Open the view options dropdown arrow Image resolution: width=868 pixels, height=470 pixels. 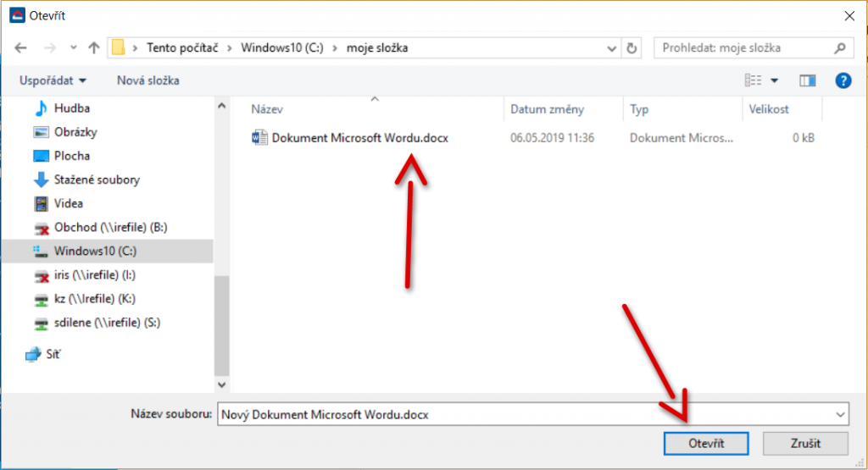click(775, 80)
